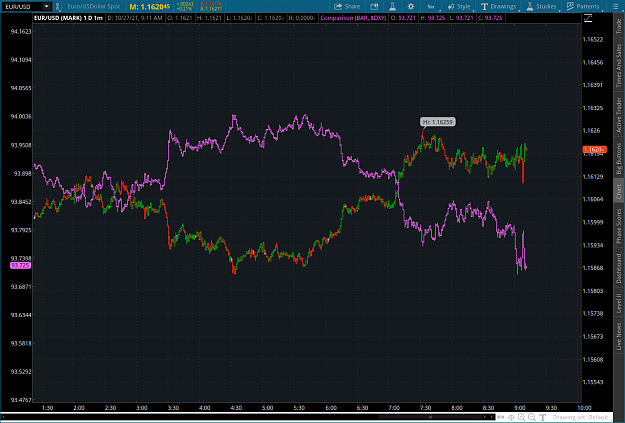Click the Comparison (BAR, $DXY) study label
This screenshot has height=423, width=625.
click(353, 18)
